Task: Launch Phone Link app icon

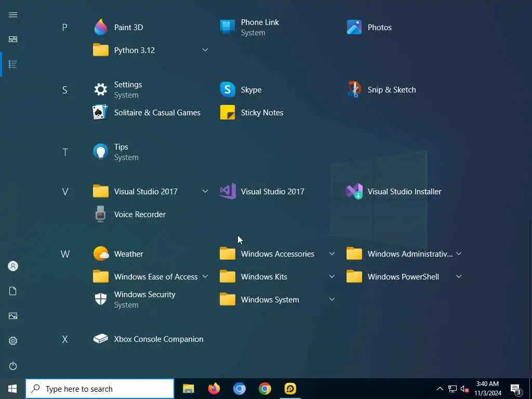Action: pos(228,27)
